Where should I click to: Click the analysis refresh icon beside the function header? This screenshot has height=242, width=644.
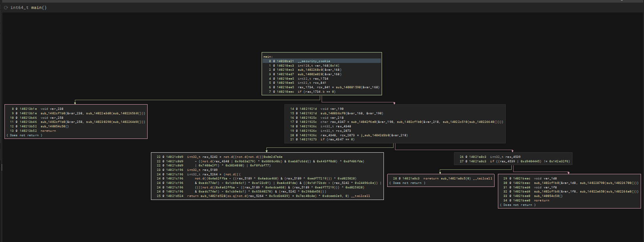click(6, 7)
